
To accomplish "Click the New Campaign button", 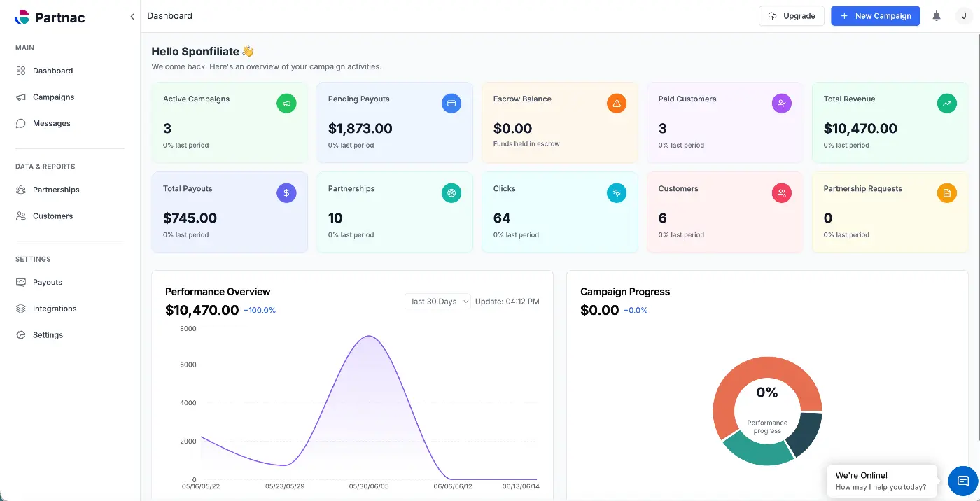I will click(x=876, y=16).
